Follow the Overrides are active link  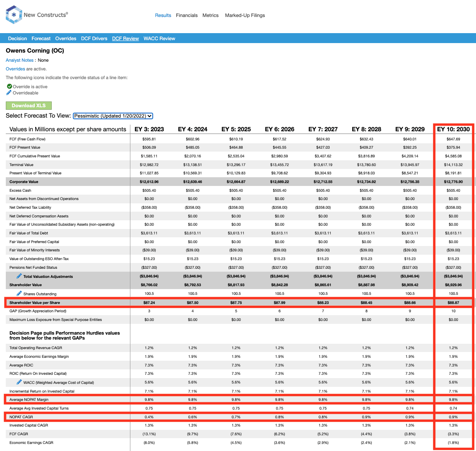click(15, 69)
